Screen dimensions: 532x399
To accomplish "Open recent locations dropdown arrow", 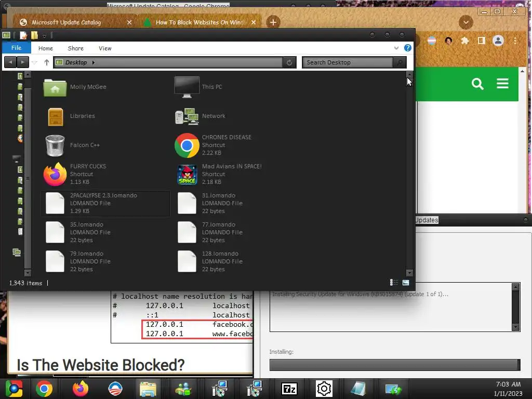I will 34,62.
